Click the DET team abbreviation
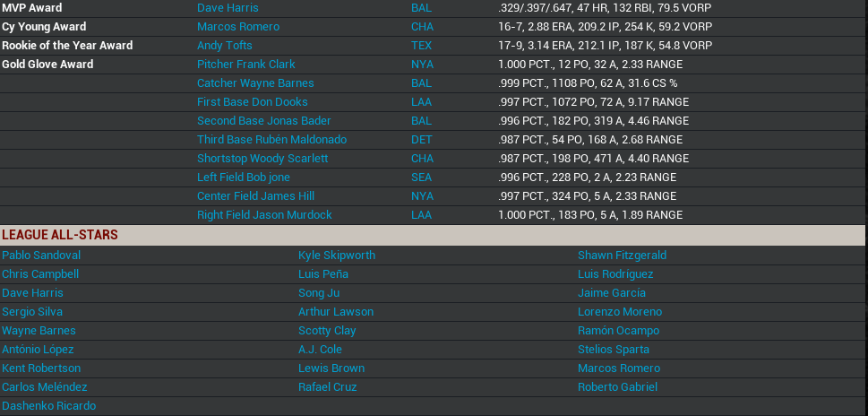The height and width of the screenshot is (416, 868). click(421, 140)
